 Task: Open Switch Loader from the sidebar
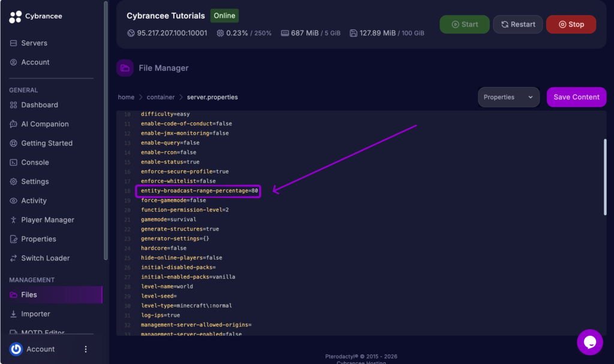46,258
